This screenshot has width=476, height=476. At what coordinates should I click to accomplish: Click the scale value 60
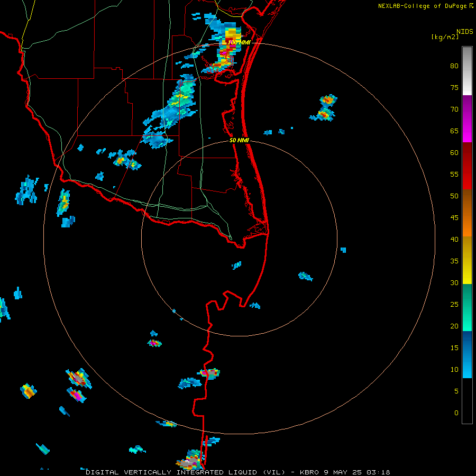454,153
